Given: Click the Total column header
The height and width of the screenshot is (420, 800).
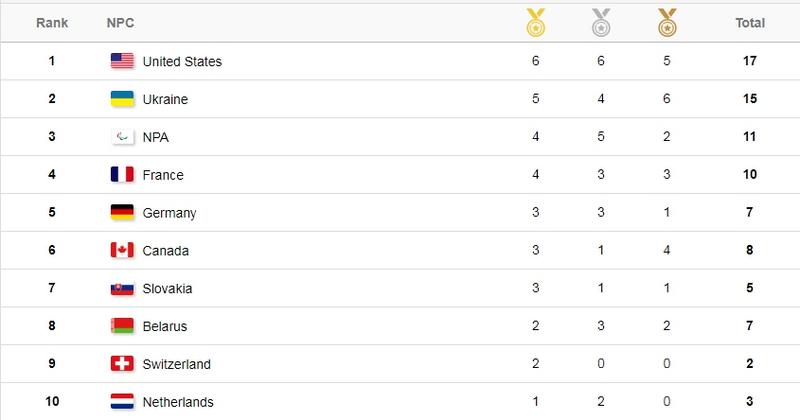Looking at the screenshot, I should coord(749,23).
